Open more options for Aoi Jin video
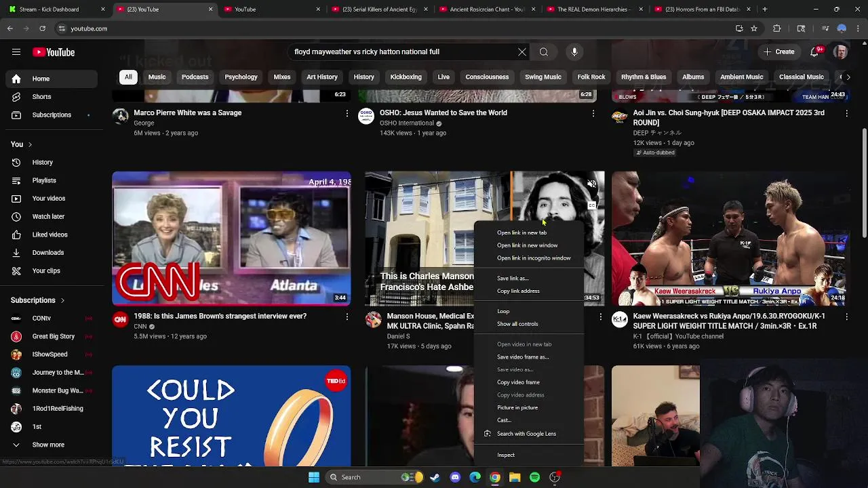Viewport: 868px width, 488px height. pyautogui.click(x=846, y=113)
